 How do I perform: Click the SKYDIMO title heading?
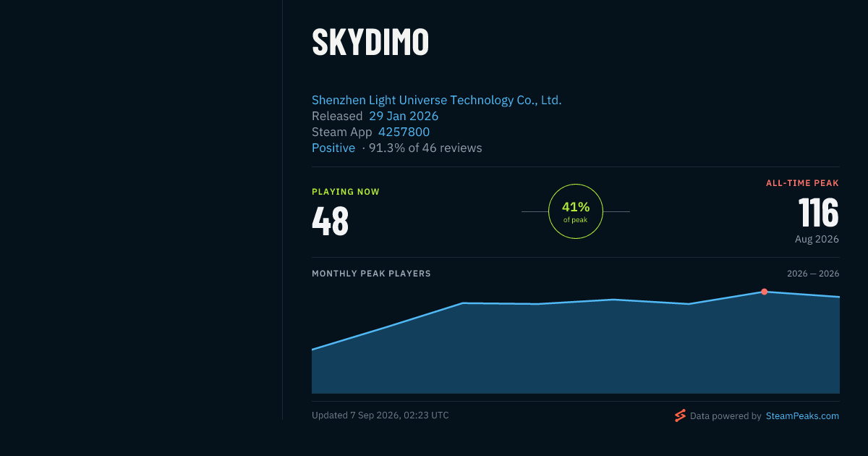[370, 42]
